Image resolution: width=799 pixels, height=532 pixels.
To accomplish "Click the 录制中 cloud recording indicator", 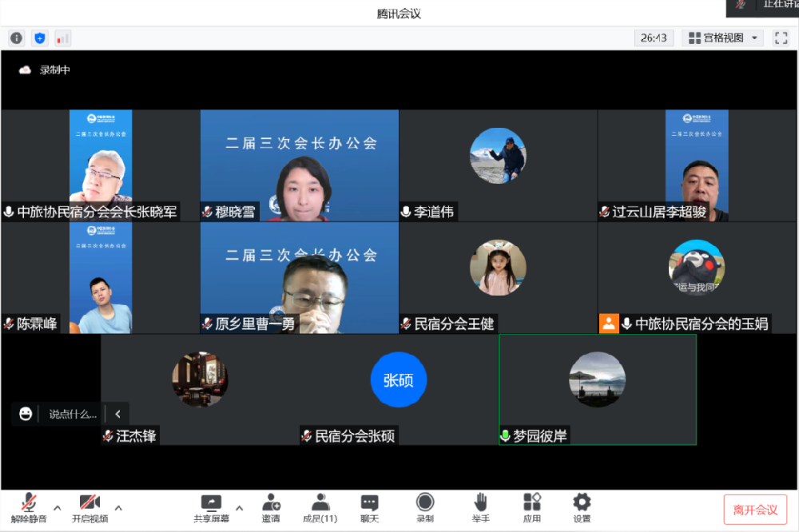I will 44,69.
